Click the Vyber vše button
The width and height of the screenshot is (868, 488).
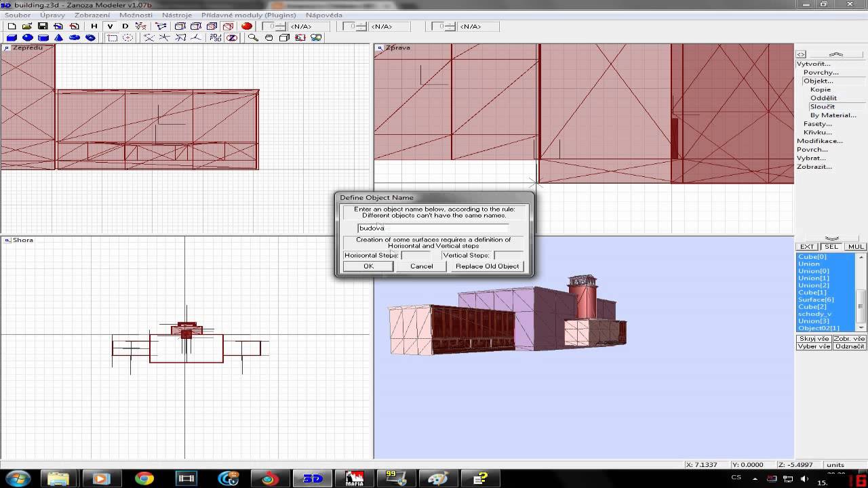[814, 346]
